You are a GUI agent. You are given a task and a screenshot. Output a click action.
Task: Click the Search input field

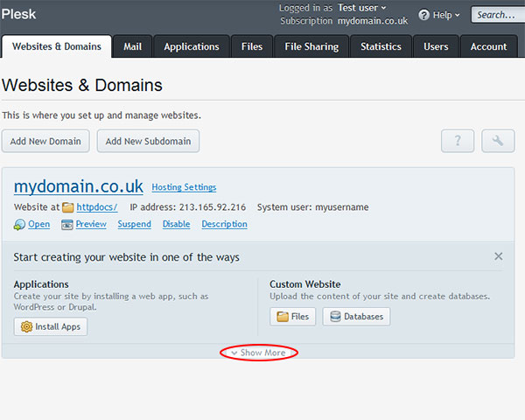(x=498, y=15)
